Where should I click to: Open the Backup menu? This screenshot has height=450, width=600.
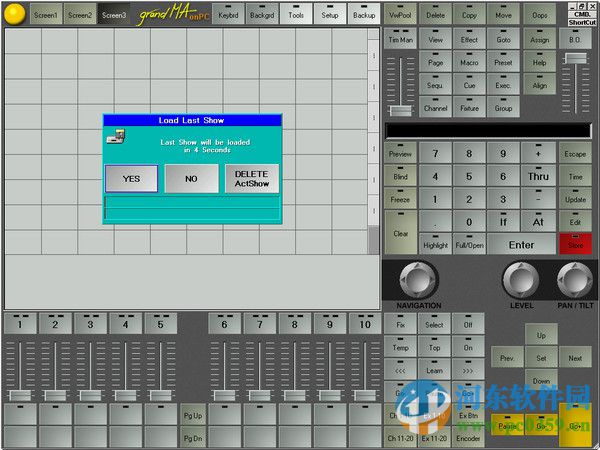[364, 15]
